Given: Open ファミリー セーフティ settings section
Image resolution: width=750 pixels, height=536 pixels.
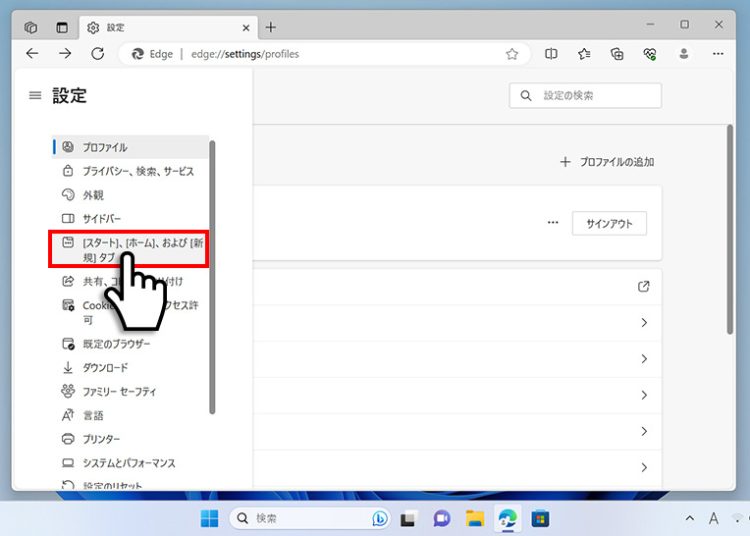Looking at the screenshot, I should pyautogui.click(x=130, y=392).
